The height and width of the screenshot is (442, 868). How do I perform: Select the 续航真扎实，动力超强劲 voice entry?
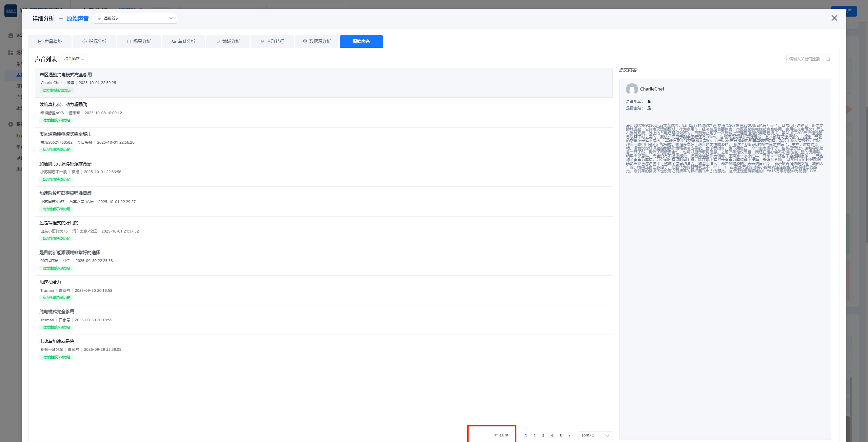coord(63,104)
